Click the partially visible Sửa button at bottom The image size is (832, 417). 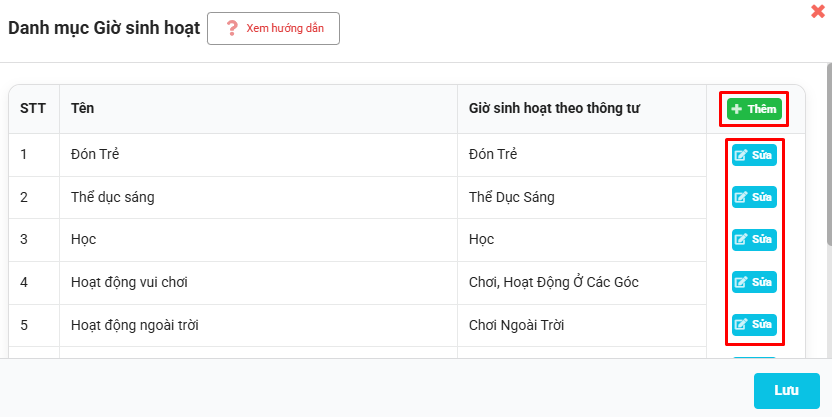click(754, 358)
